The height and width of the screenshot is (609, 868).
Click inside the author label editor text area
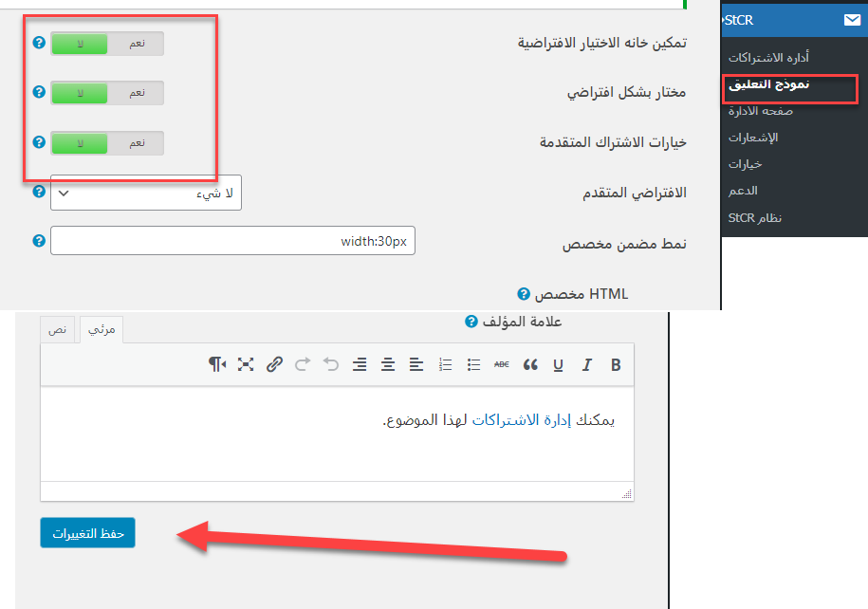(x=337, y=434)
